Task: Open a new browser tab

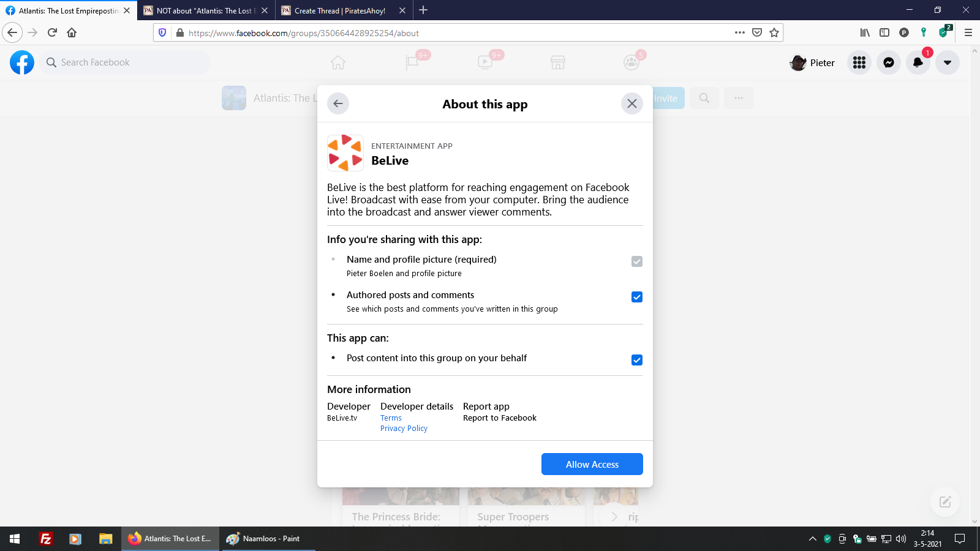Action: [423, 10]
